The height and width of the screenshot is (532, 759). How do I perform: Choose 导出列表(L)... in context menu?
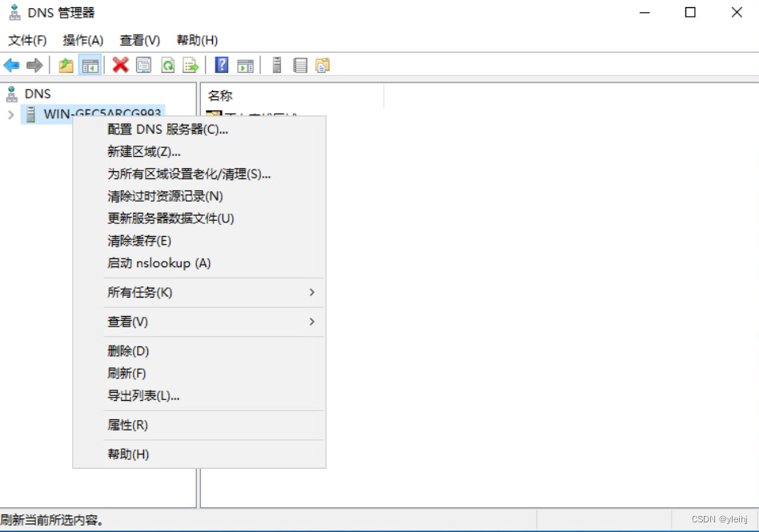199,396
